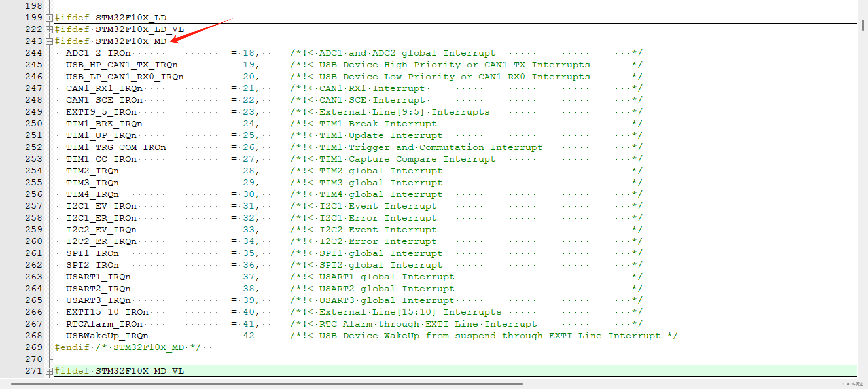Click the #endif STM32F10X_MD directive

pos(128,347)
